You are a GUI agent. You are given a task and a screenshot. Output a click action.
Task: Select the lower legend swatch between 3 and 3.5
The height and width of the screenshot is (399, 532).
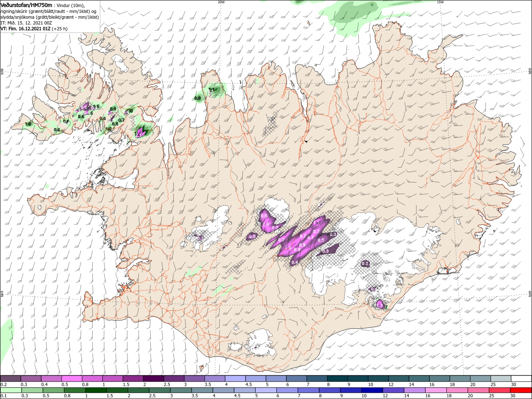click(x=181, y=390)
